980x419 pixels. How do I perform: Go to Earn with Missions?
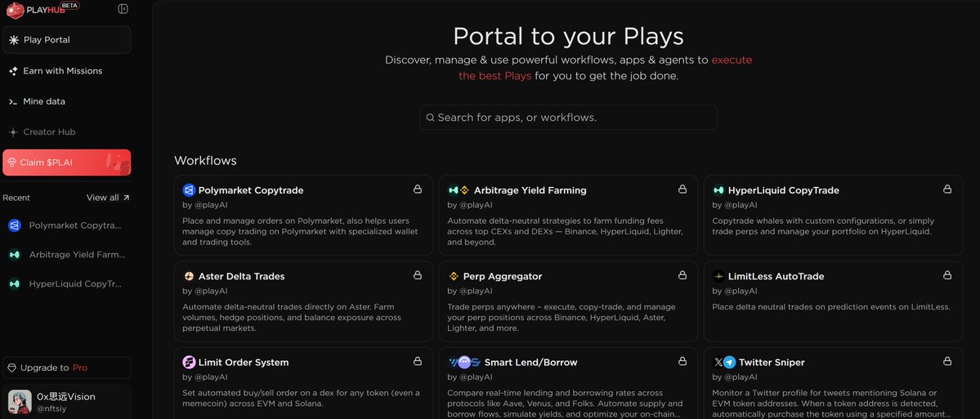pyautogui.click(x=62, y=71)
